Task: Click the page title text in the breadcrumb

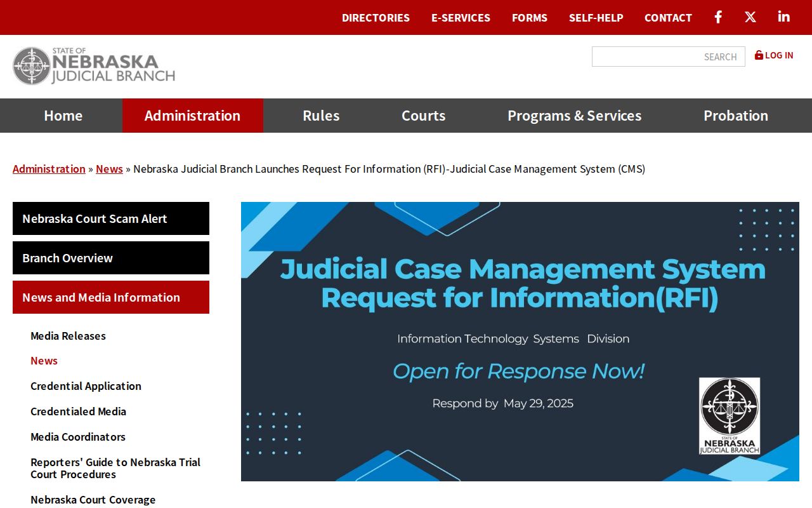Action: pos(389,169)
